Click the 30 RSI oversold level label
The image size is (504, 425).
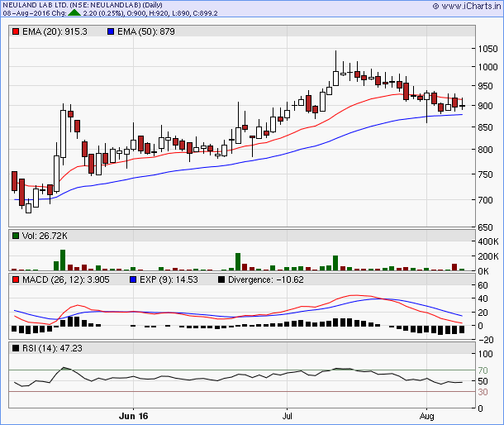[483, 392]
